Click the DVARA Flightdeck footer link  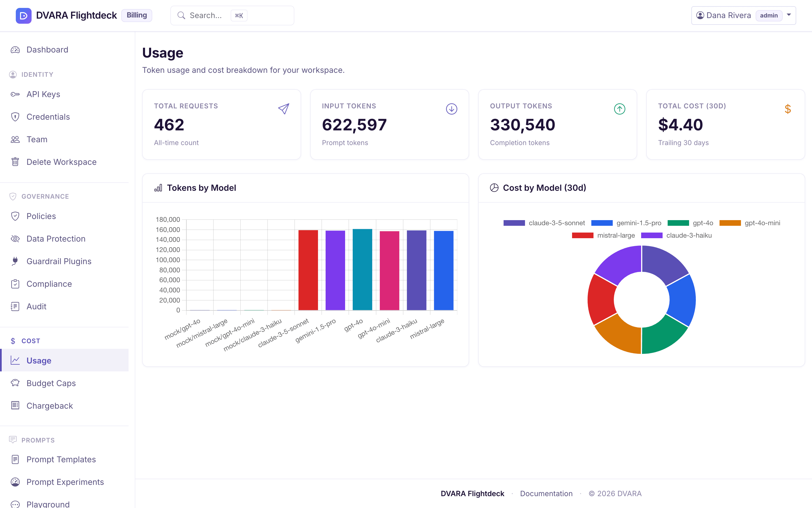473,494
